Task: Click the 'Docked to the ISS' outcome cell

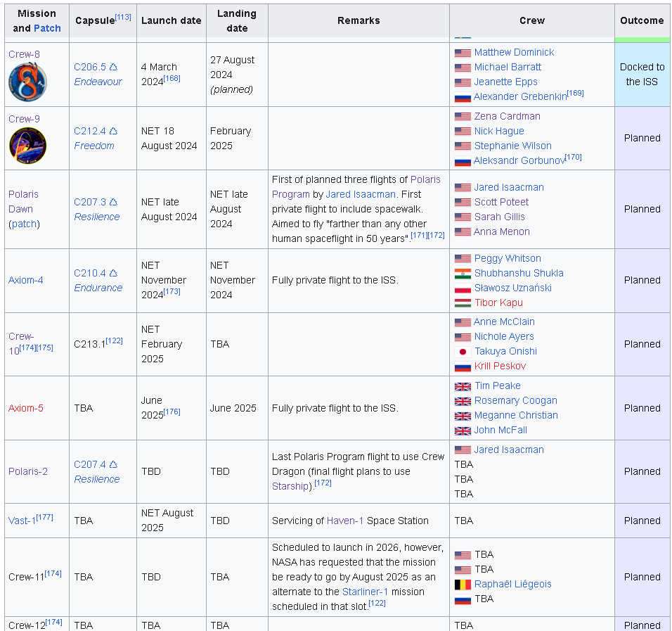Action: click(x=642, y=74)
